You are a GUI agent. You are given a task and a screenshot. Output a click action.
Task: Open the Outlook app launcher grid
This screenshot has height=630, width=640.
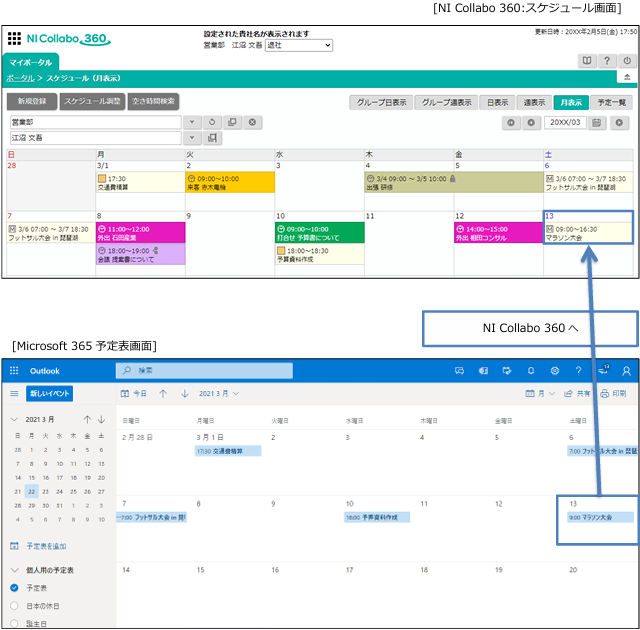pyautogui.click(x=14, y=370)
